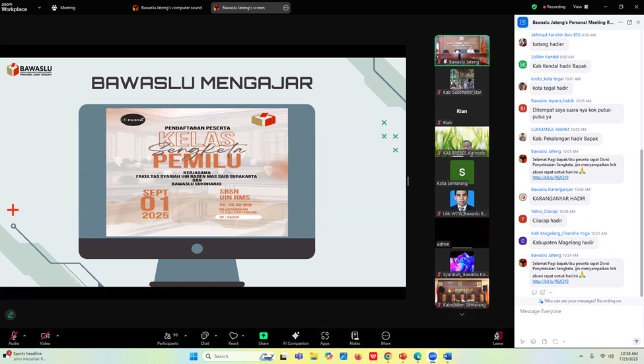
Task: Unmute microphone with the Audio button
Action: point(14,338)
